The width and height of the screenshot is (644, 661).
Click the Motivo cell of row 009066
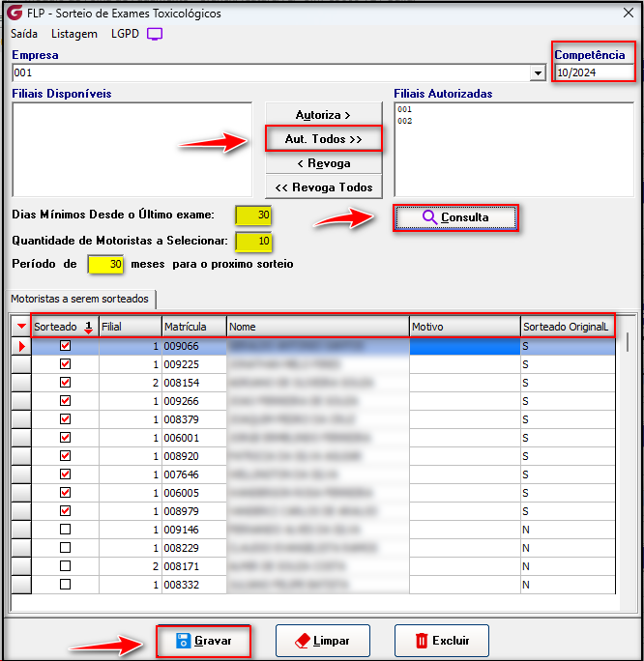pos(465,346)
